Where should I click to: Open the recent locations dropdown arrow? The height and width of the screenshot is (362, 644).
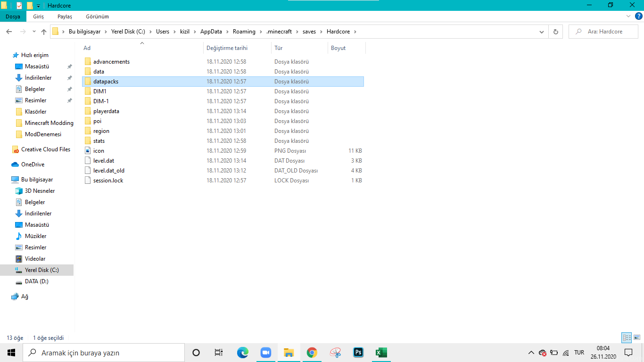34,32
